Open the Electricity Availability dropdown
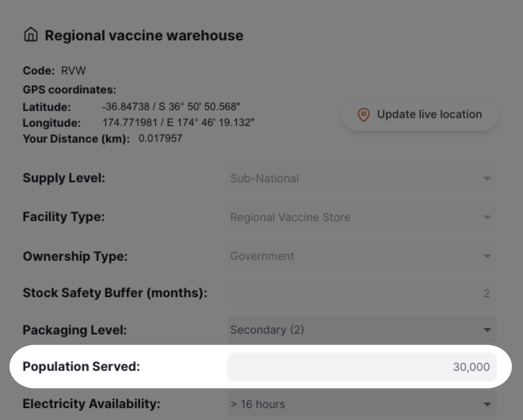This screenshot has height=420, width=523. tap(362, 404)
